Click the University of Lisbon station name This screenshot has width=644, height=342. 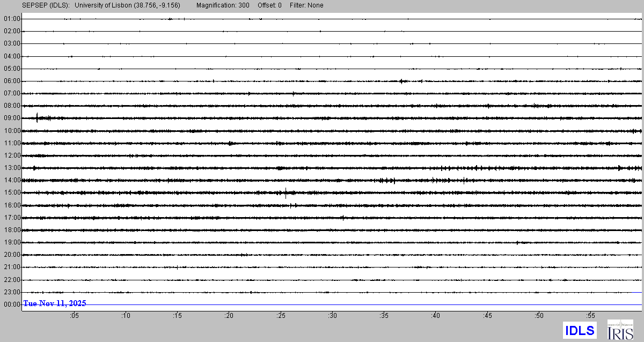click(127, 5)
